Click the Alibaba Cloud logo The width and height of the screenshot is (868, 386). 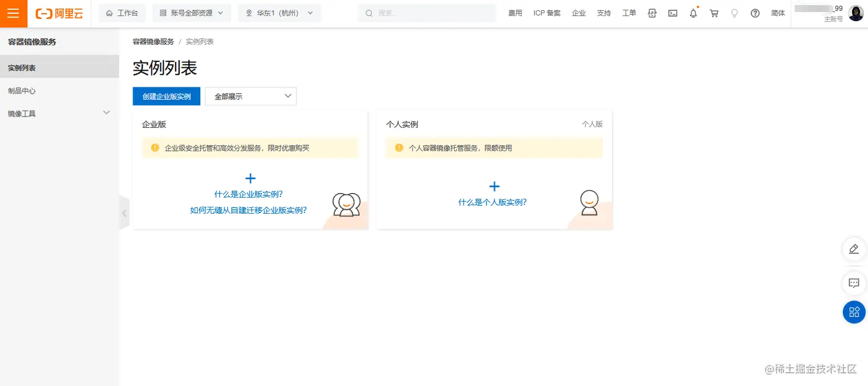(59, 13)
